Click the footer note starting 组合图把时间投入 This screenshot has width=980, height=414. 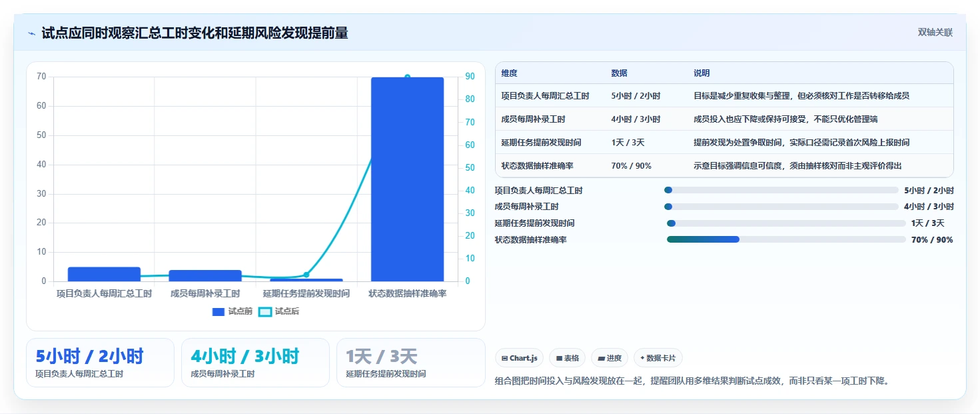(692, 381)
